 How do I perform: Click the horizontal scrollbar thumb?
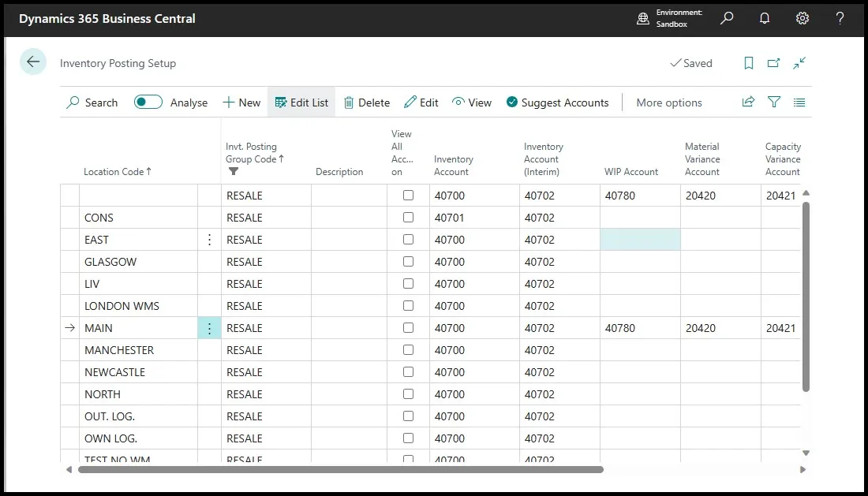pyautogui.click(x=340, y=469)
